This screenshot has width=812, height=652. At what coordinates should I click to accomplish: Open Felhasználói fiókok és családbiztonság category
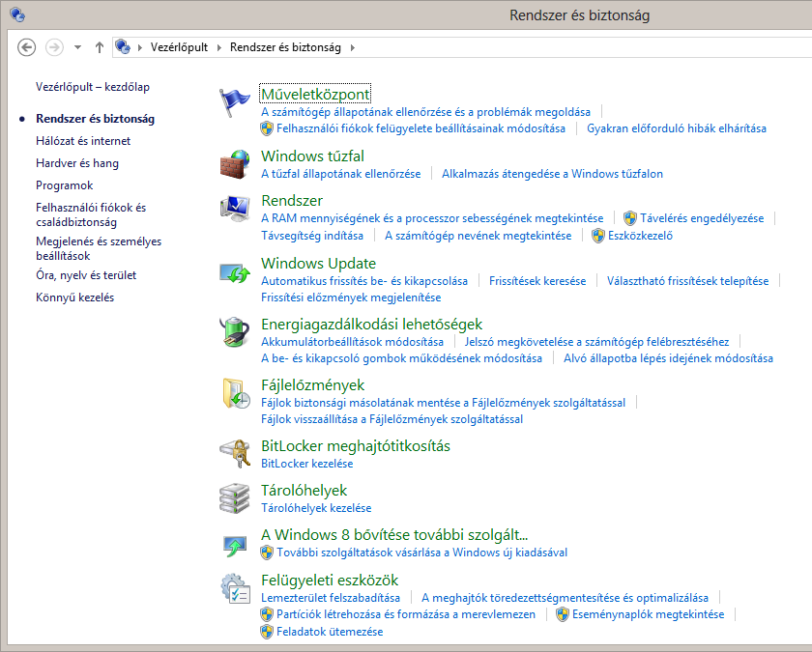[x=91, y=214]
